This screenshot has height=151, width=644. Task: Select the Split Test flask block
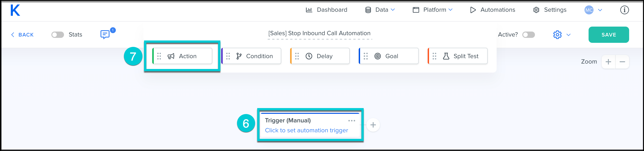click(458, 56)
